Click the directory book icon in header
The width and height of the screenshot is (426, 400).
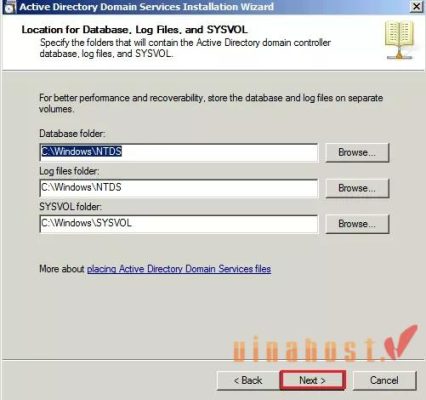[x=399, y=40]
